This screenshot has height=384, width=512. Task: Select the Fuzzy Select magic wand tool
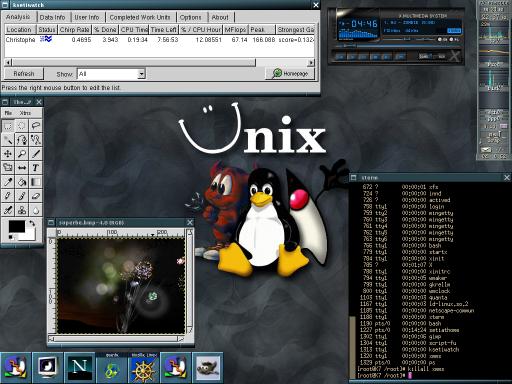[x=8, y=140]
